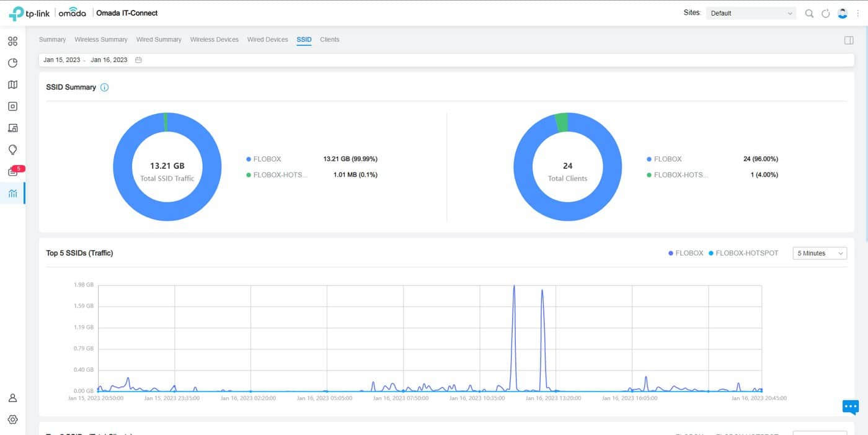
Task: Open the account avatar menu
Action: (x=842, y=13)
